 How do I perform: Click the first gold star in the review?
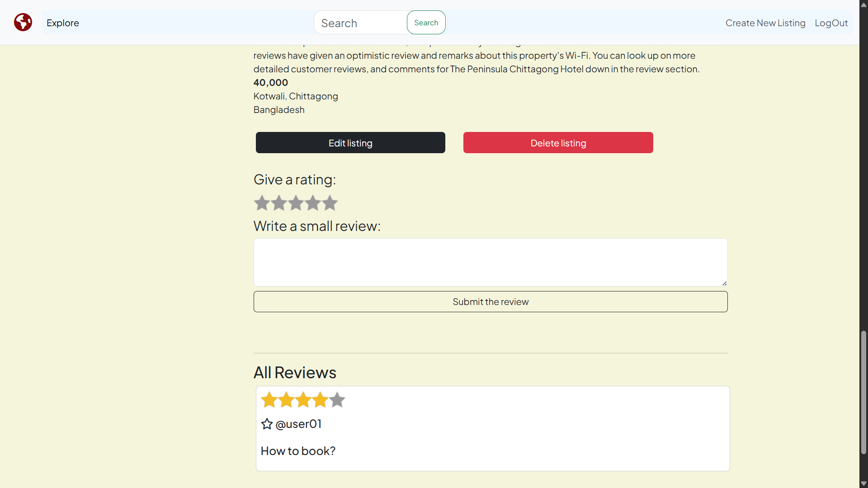click(x=269, y=400)
